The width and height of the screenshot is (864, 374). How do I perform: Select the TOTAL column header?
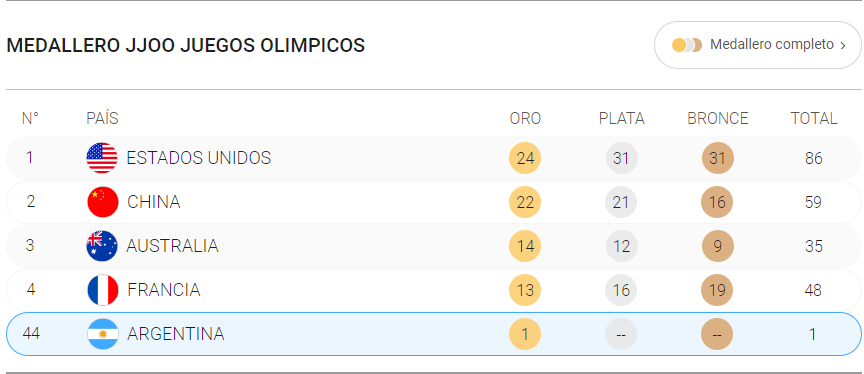click(x=814, y=118)
